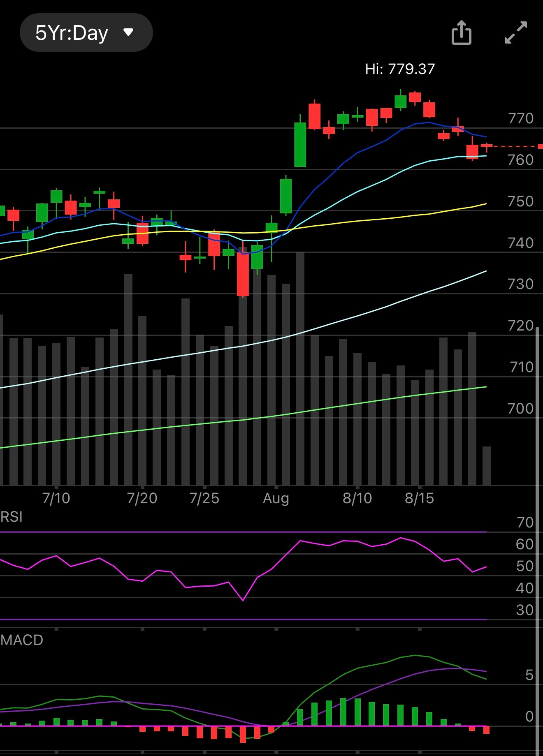Select the RSI scale value 40

tap(525, 588)
